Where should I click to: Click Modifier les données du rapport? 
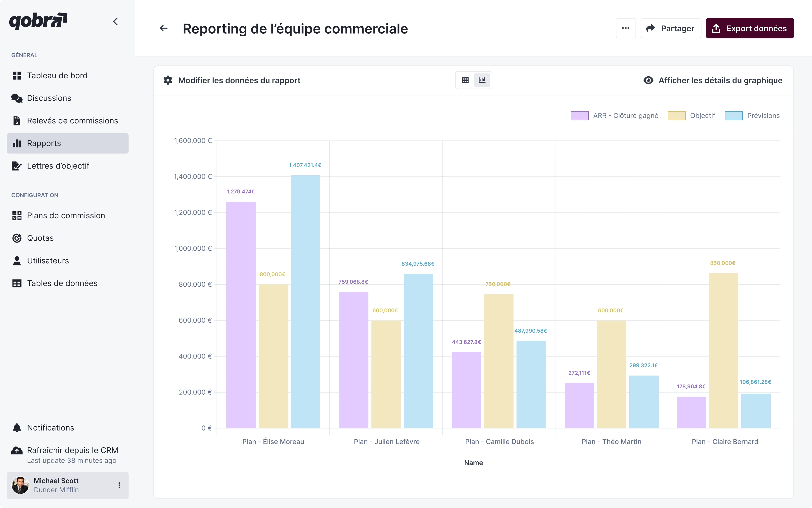239,80
